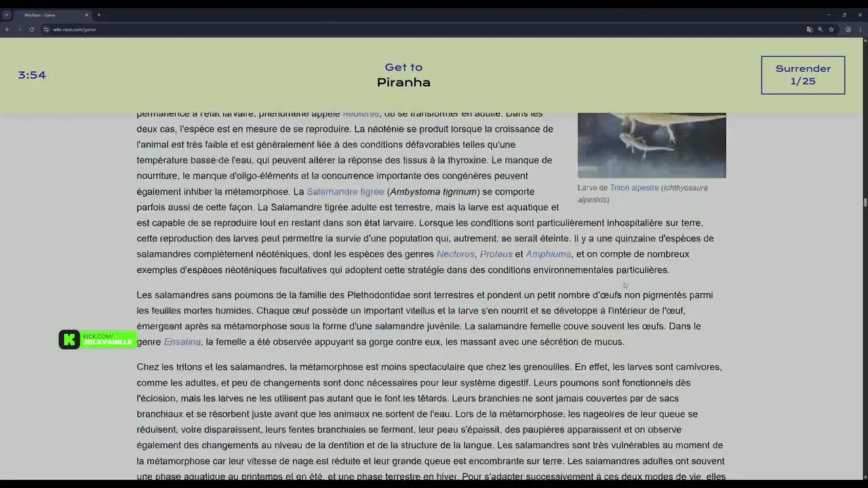Close the WikiRace - Game tab
Screen dimensions: 868x488
(86, 15)
